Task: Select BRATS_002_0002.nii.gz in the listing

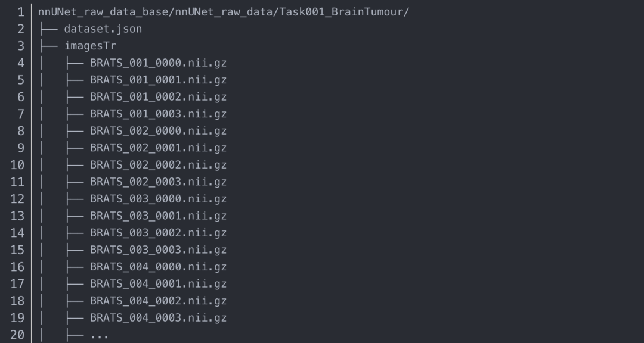Action: [158, 165]
